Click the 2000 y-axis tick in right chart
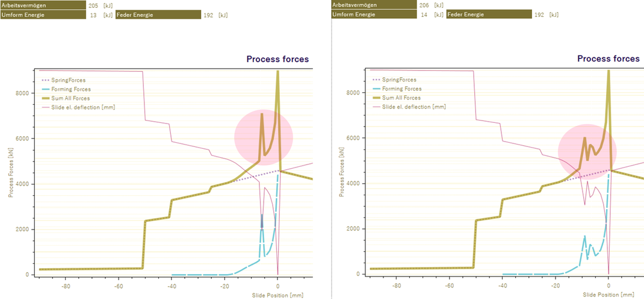 point(352,229)
